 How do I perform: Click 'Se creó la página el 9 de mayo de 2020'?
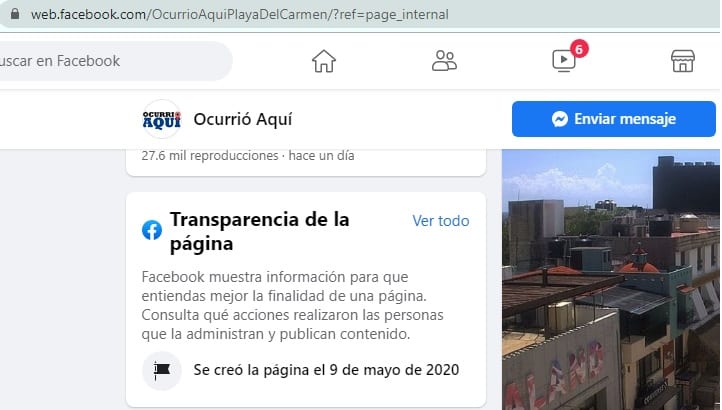click(326, 370)
